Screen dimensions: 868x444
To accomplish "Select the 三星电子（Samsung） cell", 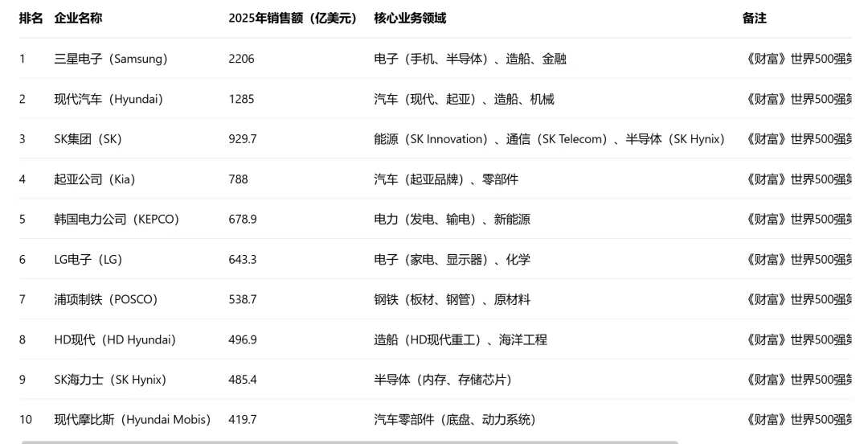I will tap(111, 59).
